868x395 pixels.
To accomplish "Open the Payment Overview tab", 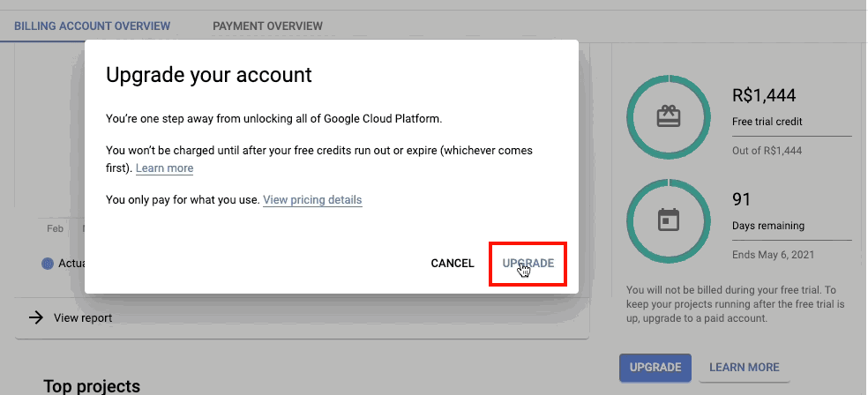I will 267,26.
